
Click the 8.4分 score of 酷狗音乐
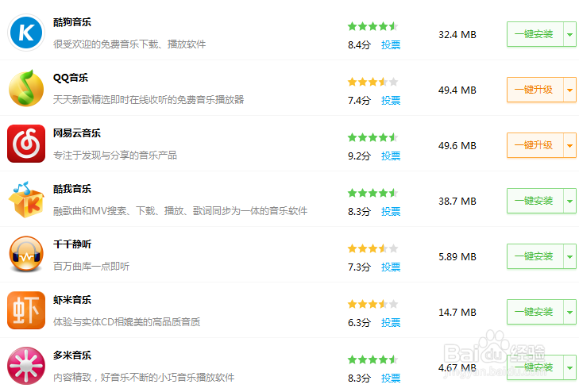(x=359, y=45)
